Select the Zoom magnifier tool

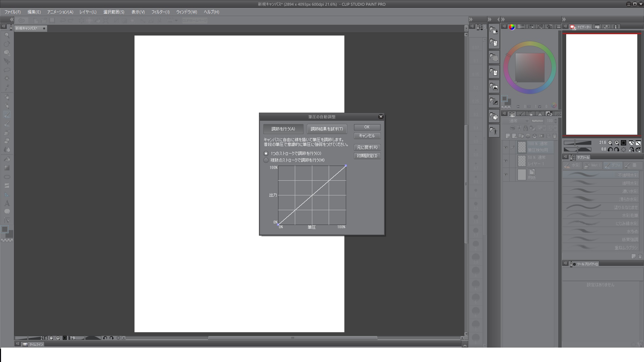tap(7, 35)
